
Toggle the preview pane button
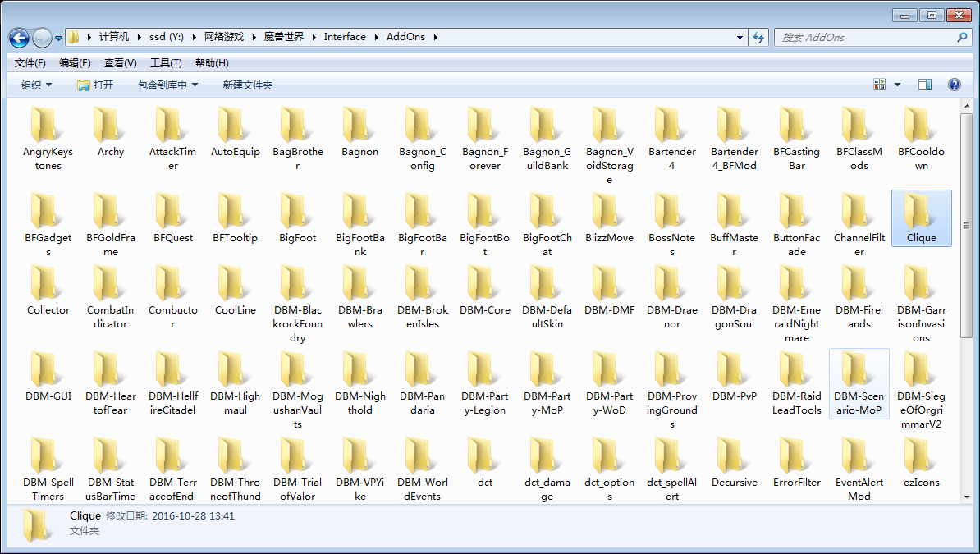[x=925, y=85]
